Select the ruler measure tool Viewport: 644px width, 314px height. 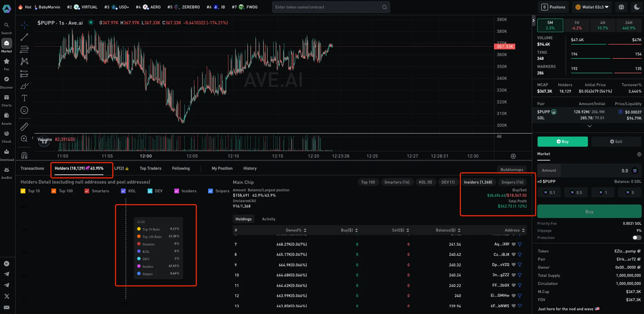tap(24, 127)
